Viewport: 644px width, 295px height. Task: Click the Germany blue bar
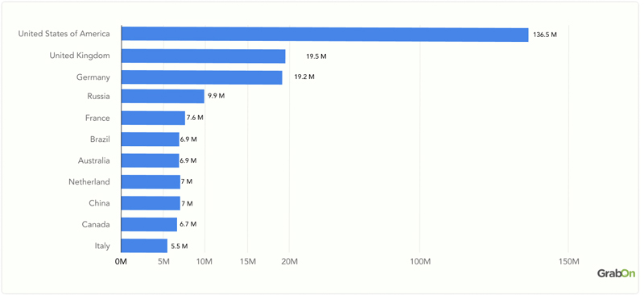(x=202, y=77)
